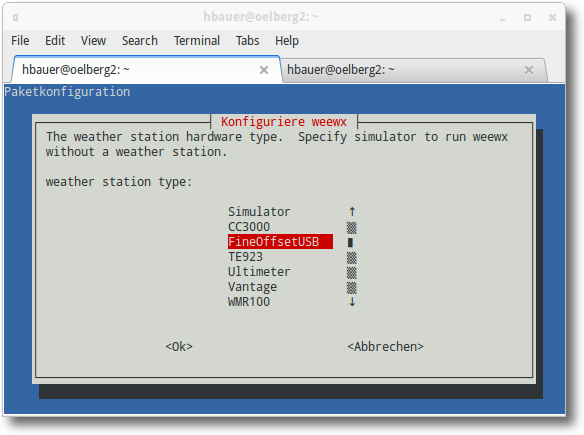Cancel with the Abbrechen button
584x435 pixels.
pyautogui.click(x=385, y=347)
